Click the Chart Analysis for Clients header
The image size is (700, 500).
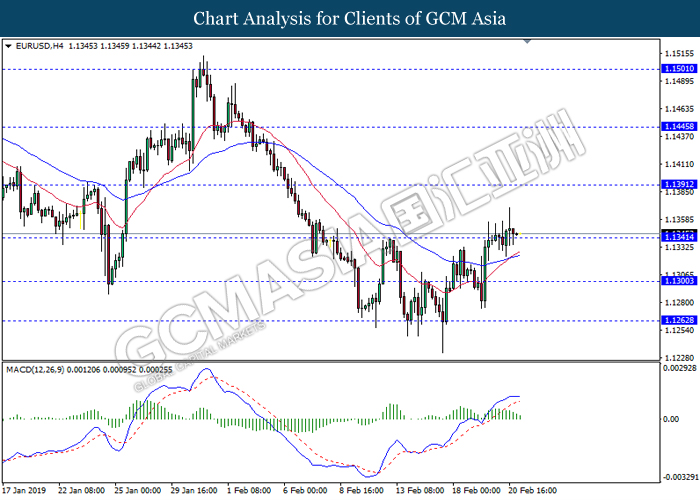[350, 19]
